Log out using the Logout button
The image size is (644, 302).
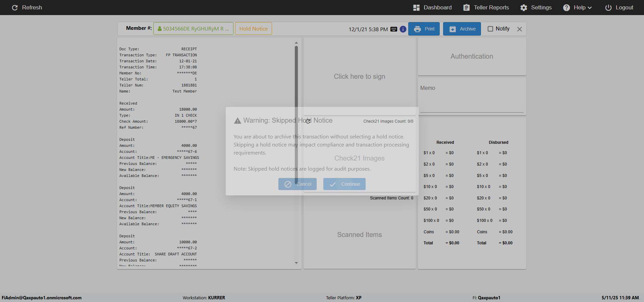pos(619,7)
